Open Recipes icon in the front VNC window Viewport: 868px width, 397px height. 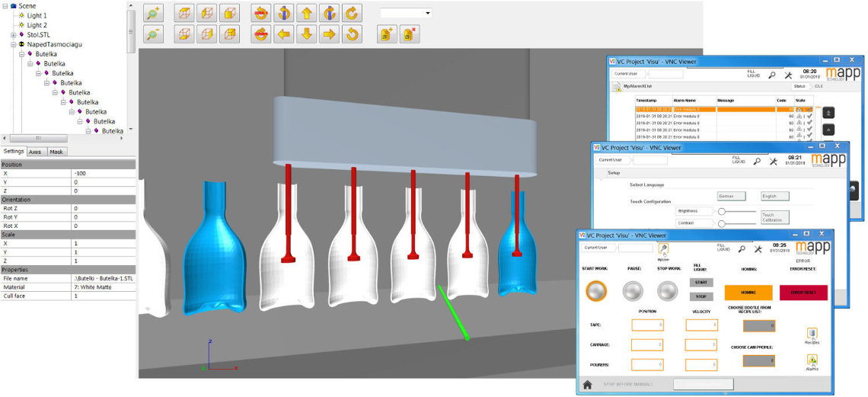pyautogui.click(x=812, y=334)
